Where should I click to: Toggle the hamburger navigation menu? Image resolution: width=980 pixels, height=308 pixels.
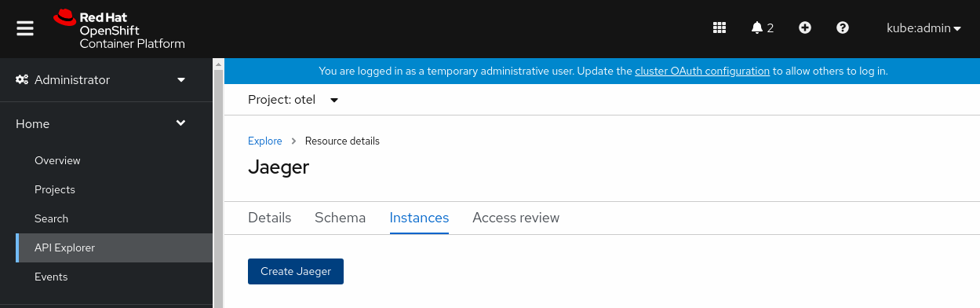coord(25,28)
